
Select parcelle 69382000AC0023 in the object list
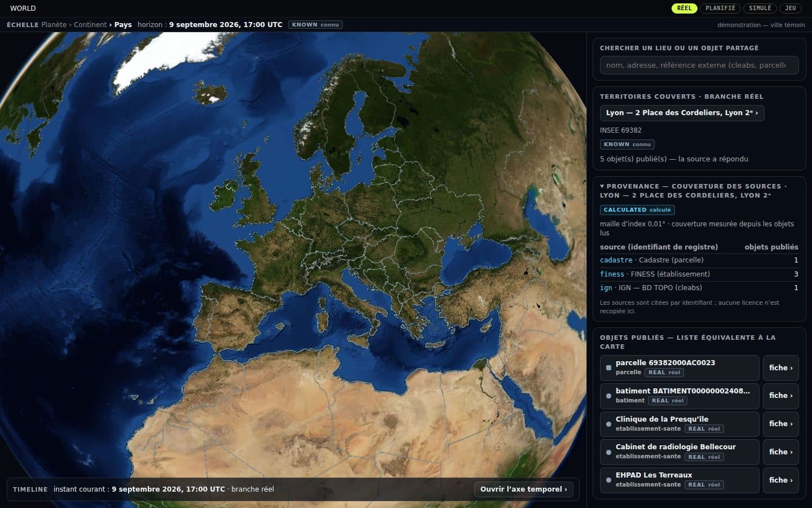click(679, 367)
